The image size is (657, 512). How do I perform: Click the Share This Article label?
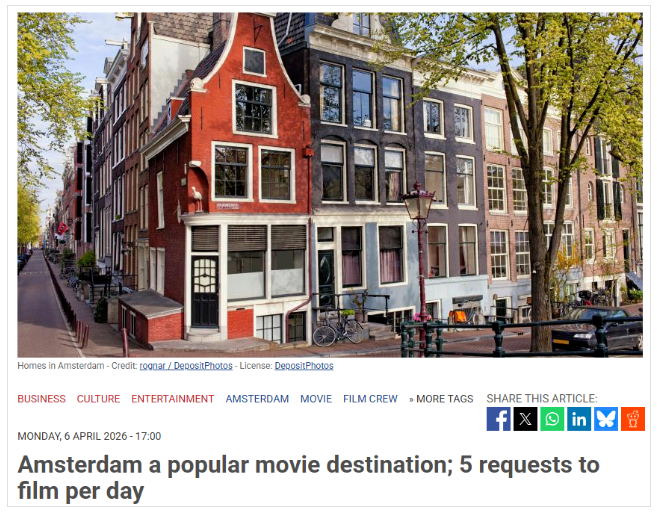coord(542,398)
